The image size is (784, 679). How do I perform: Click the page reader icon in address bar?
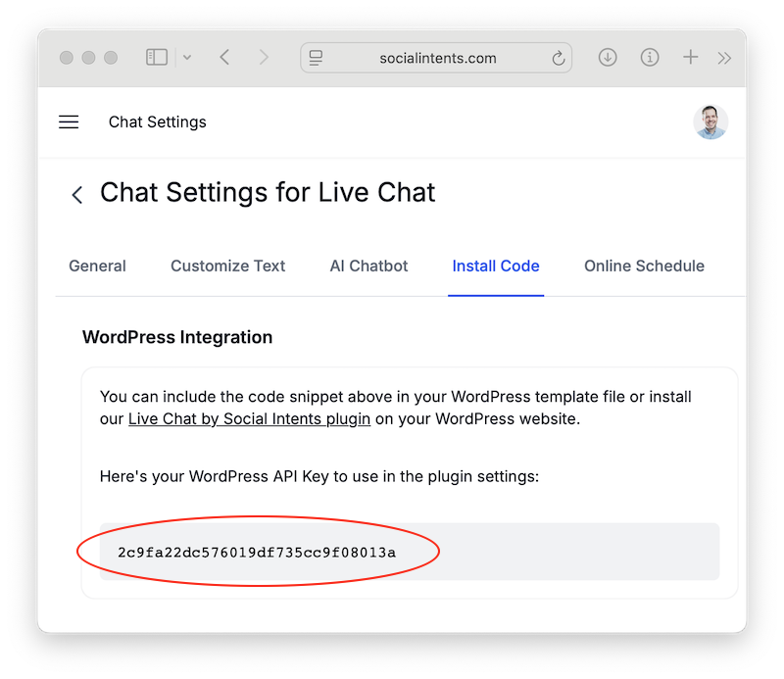pyautogui.click(x=316, y=58)
